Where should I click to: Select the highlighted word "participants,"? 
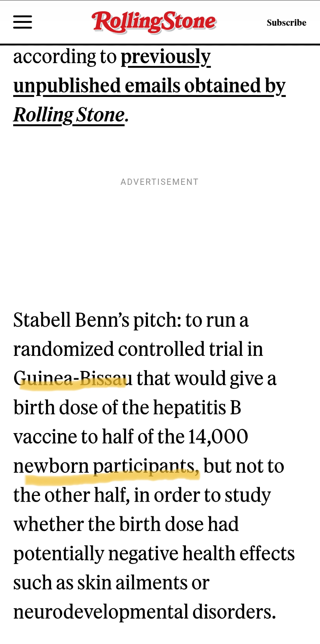(146, 466)
